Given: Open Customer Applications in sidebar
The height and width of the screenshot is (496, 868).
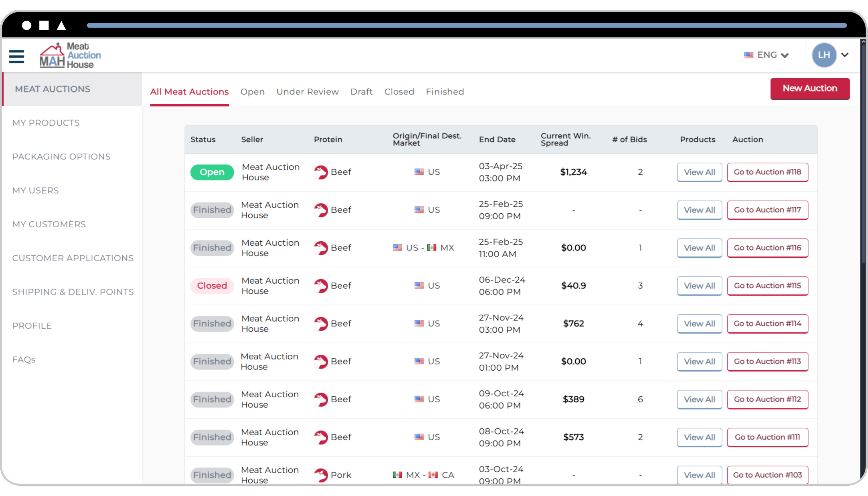Looking at the screenshot, I should pyautogui.click(x=73, y=258).
